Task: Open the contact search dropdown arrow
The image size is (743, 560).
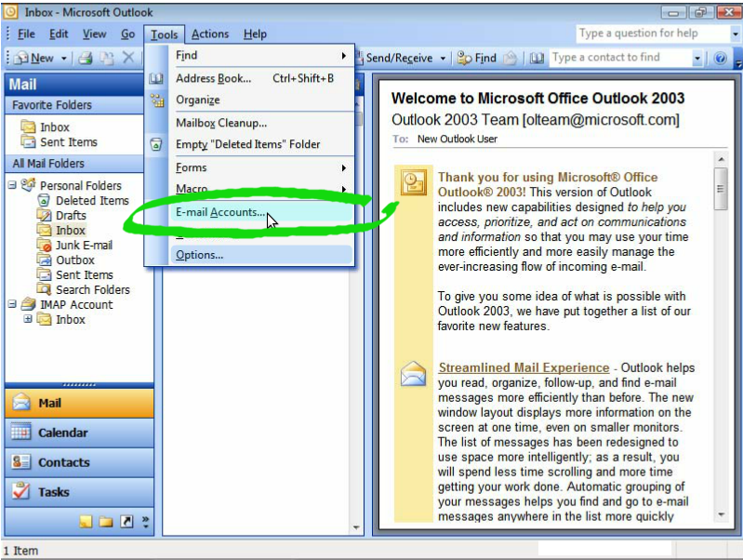Action: 697,58
